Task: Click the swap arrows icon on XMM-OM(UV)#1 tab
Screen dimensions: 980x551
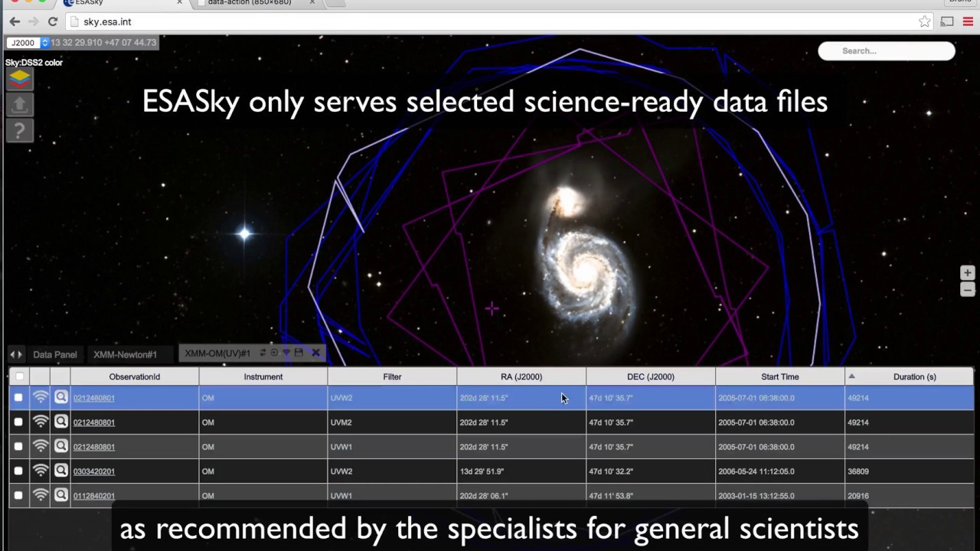Action: click(x=263, y=353)
